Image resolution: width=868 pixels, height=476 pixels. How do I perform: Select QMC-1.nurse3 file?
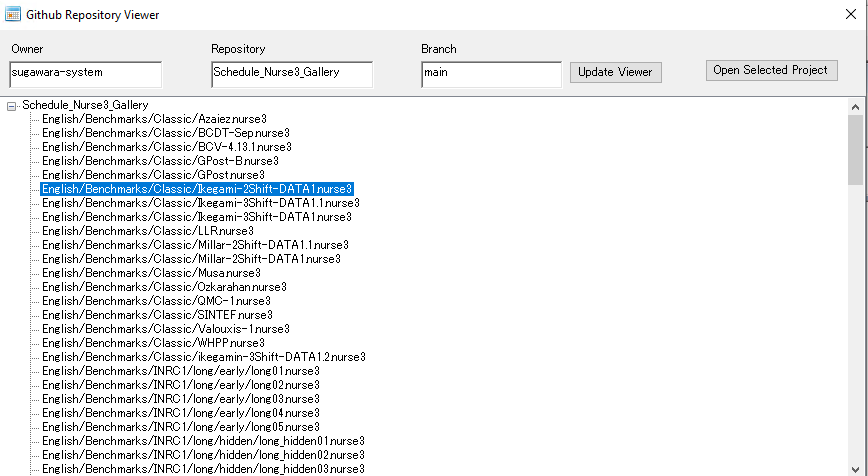click(x=156, y=301)
